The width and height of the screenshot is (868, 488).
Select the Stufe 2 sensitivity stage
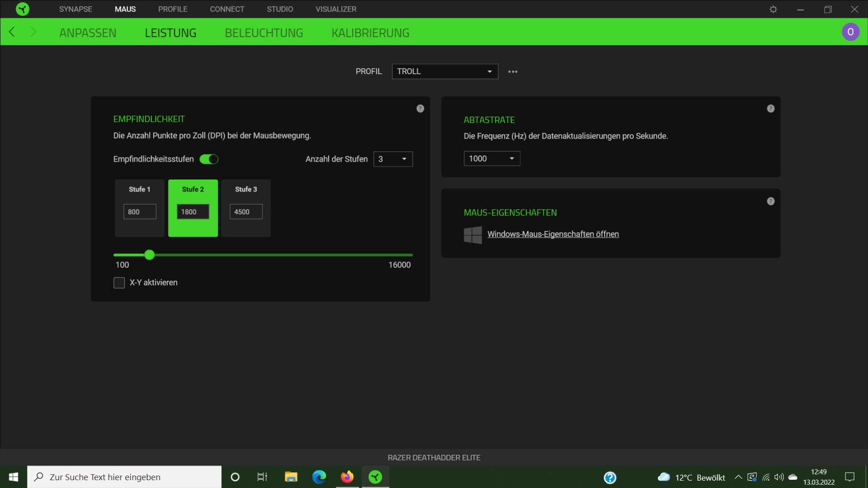193,190
